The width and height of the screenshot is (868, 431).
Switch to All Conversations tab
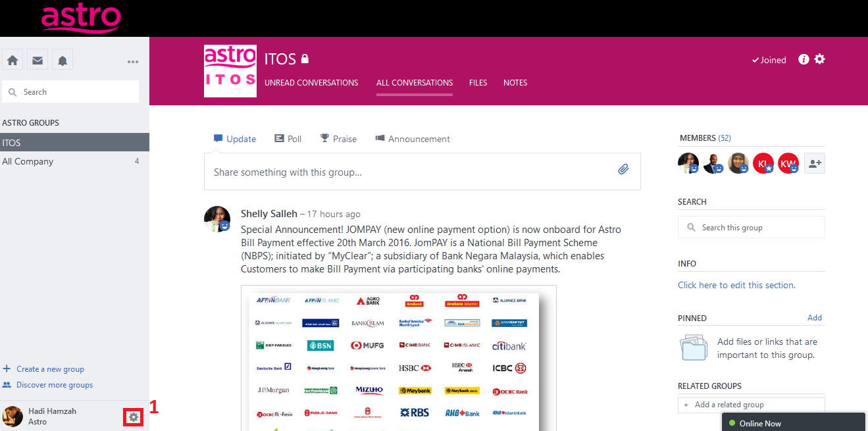[415, 83]
